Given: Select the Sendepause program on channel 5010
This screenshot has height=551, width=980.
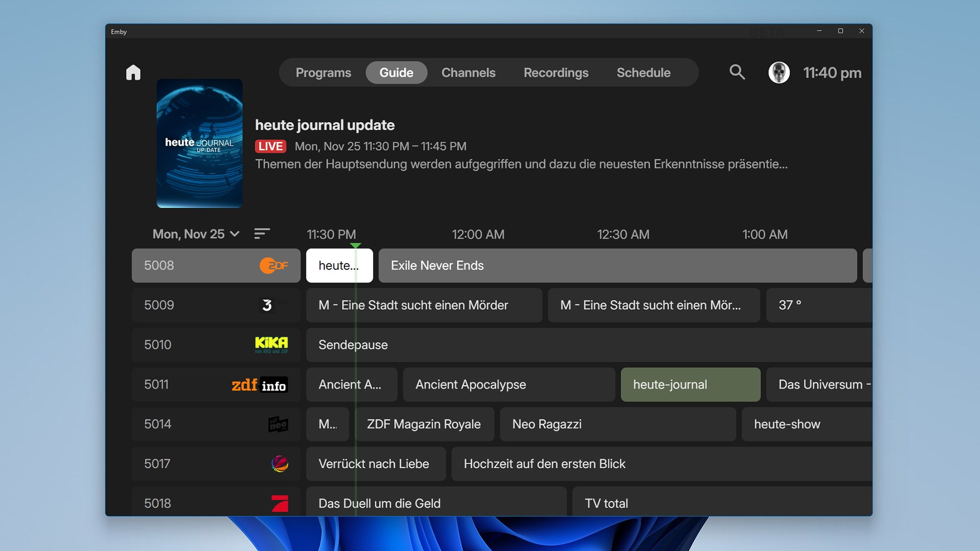Looking at the screenshot, I should [x=459, y=344].
